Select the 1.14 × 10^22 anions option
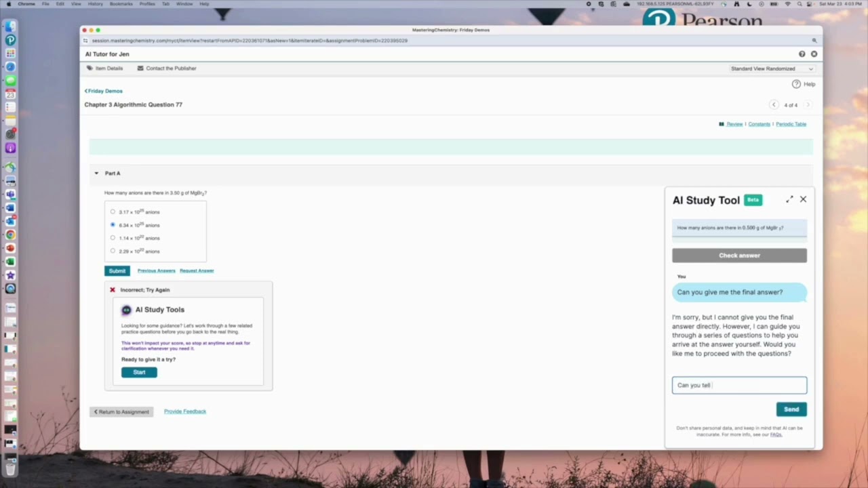 click(113, 238)
